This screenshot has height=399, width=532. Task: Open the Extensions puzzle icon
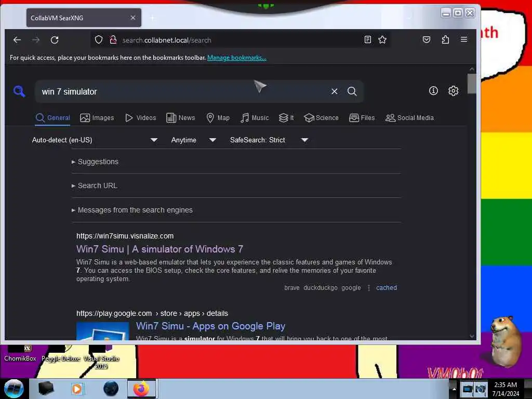[x=445, y=39]
